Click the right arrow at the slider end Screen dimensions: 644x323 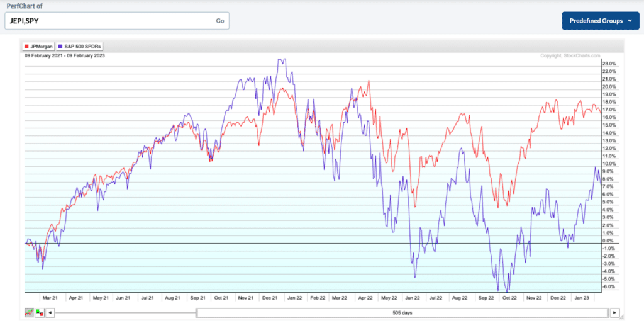pos(614,313)
